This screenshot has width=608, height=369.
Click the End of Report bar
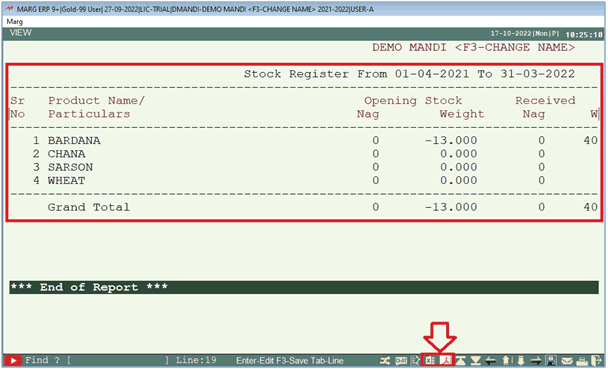point(304,287)
